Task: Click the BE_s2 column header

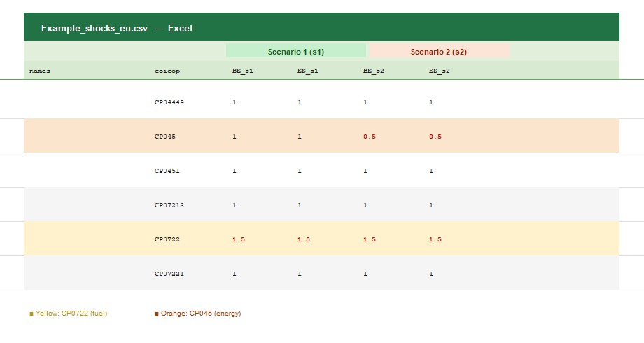Action: 373,71
